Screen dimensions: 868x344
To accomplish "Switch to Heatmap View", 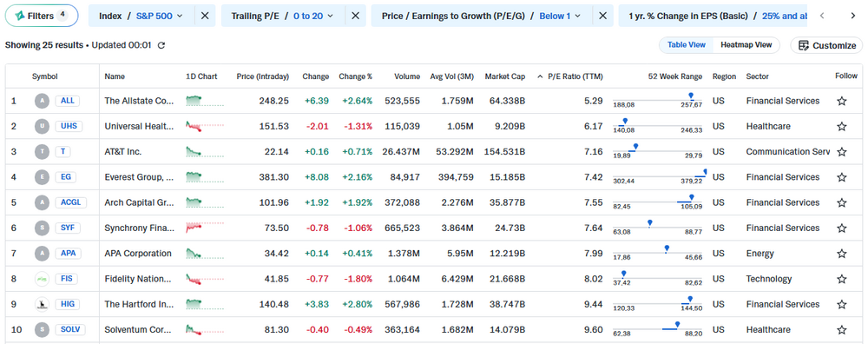I will [746, 45].
